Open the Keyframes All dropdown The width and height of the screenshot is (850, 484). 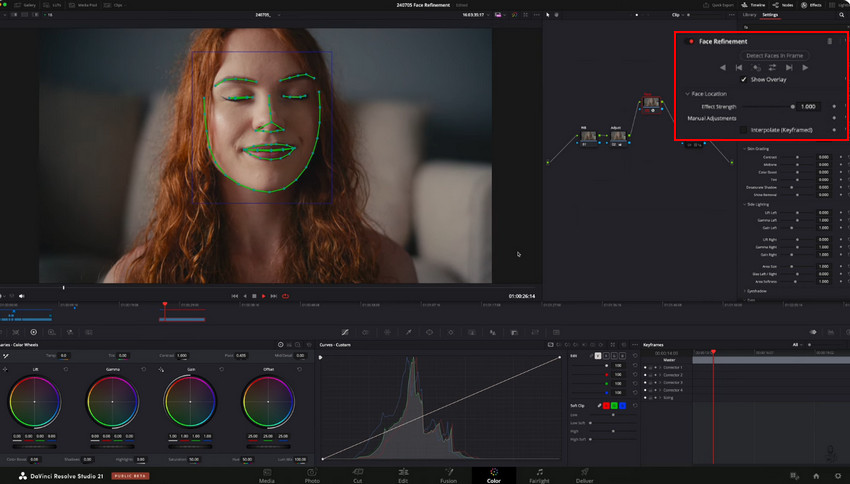tap(797, 345)
